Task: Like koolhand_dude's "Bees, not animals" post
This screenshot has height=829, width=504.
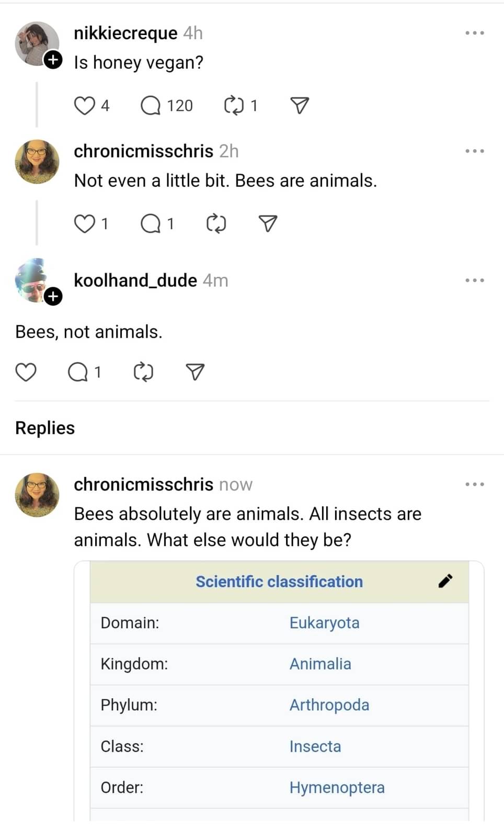Action: [x=26, y=372]
